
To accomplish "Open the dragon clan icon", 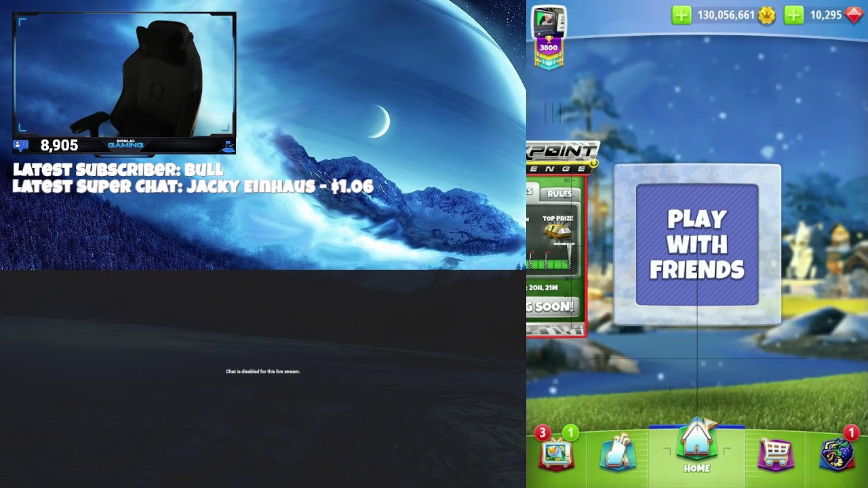I will pyautogui.click(x=836, y=452).
